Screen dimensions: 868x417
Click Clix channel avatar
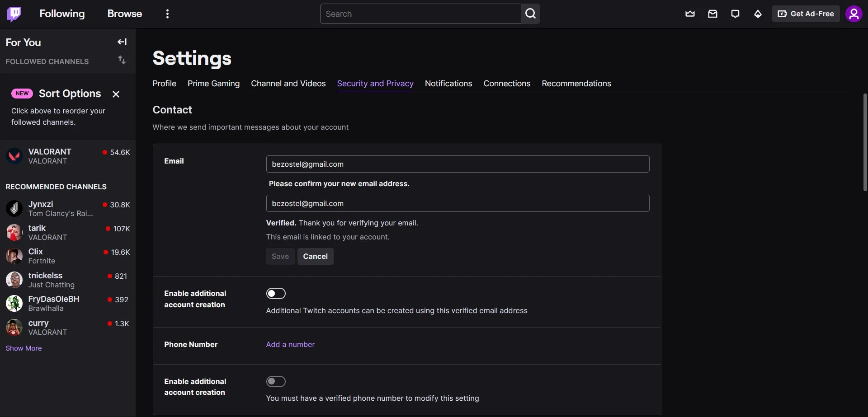[x=14, y=256]
